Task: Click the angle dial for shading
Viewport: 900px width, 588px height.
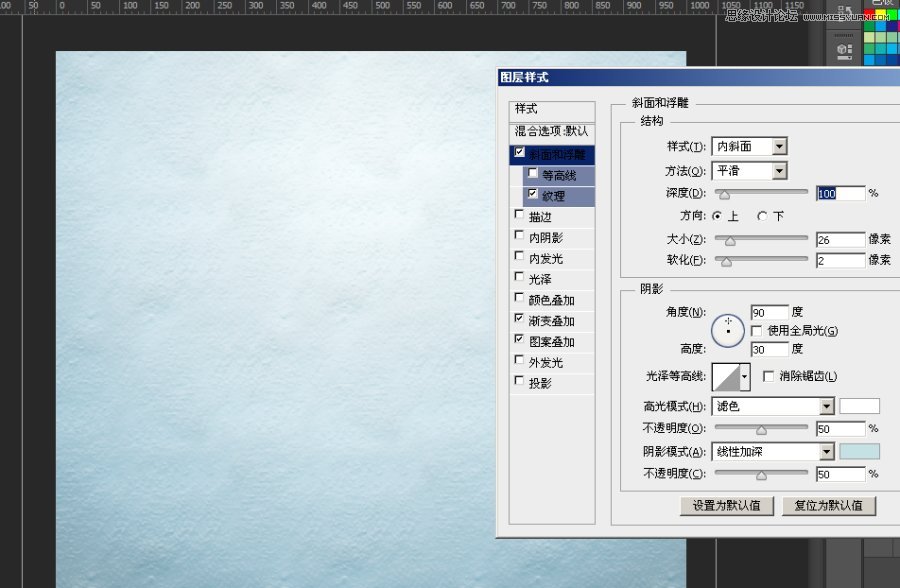Action: (x=728, y=328)
